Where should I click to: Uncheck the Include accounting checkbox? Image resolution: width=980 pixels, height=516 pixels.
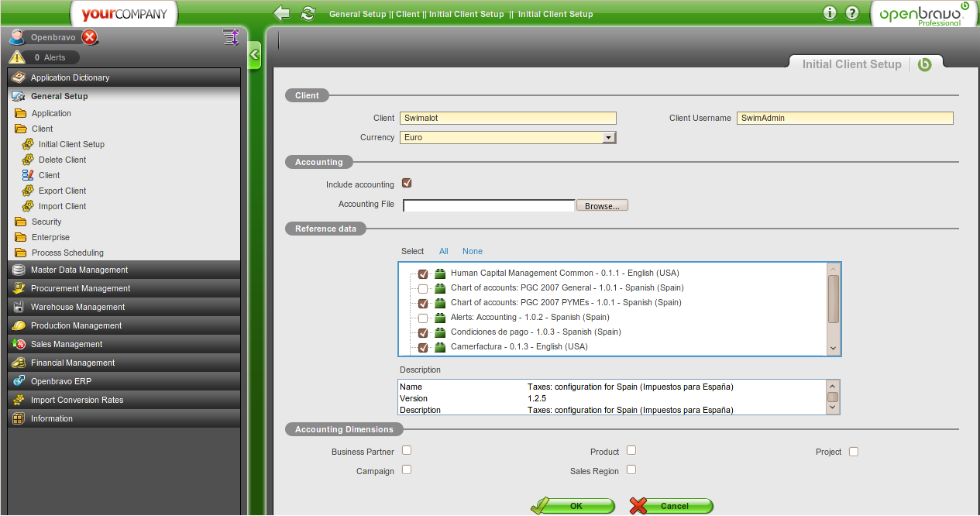click(x=407, y=184)
